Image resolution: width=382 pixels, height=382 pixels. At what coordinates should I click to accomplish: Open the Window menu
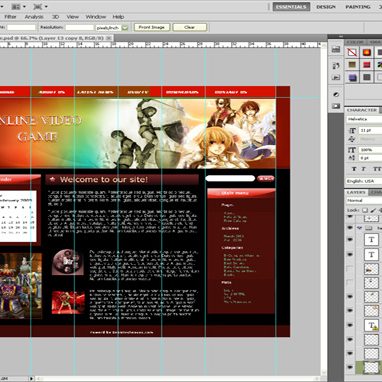tap(96, 17)
